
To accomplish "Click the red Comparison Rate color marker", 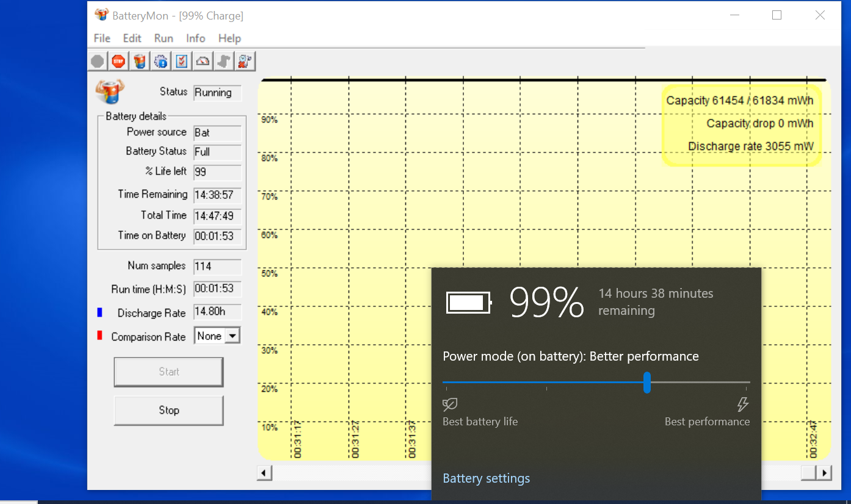I will click(100, 336).
